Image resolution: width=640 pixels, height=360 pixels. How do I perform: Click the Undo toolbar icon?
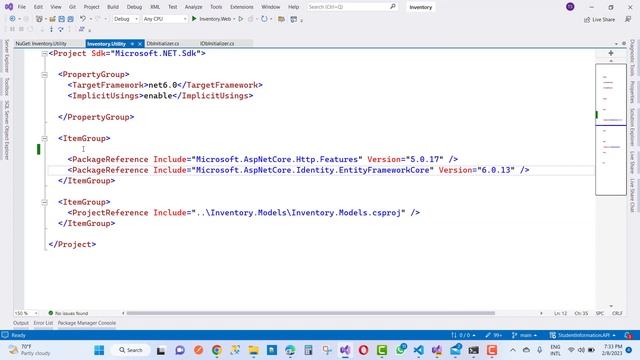(x=83, y=19)
